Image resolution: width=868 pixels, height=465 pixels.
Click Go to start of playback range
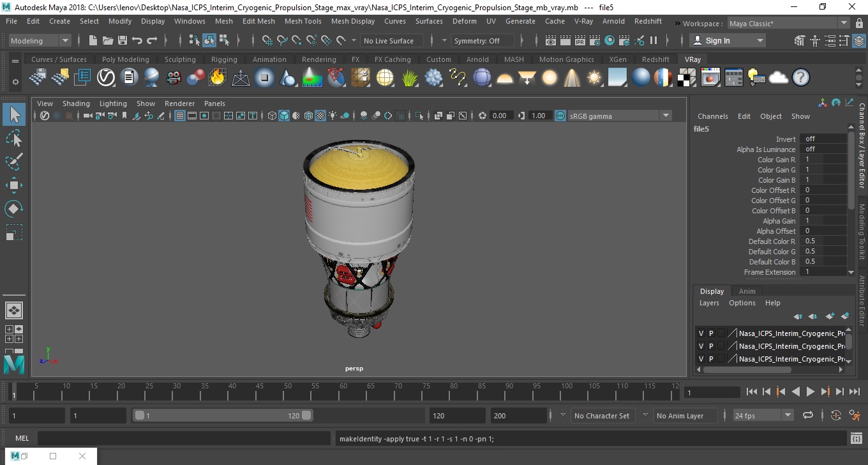pyautogui.click(x=751, y=392)
